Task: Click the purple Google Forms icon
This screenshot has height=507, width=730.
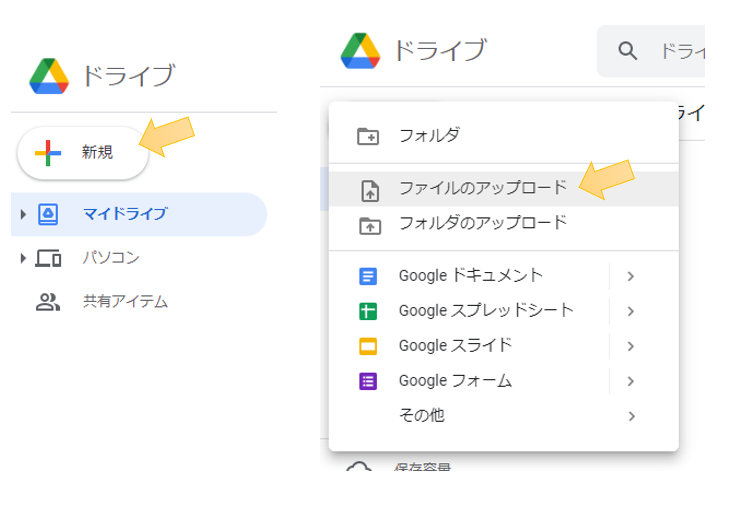Action: click(x=368, y=381)
